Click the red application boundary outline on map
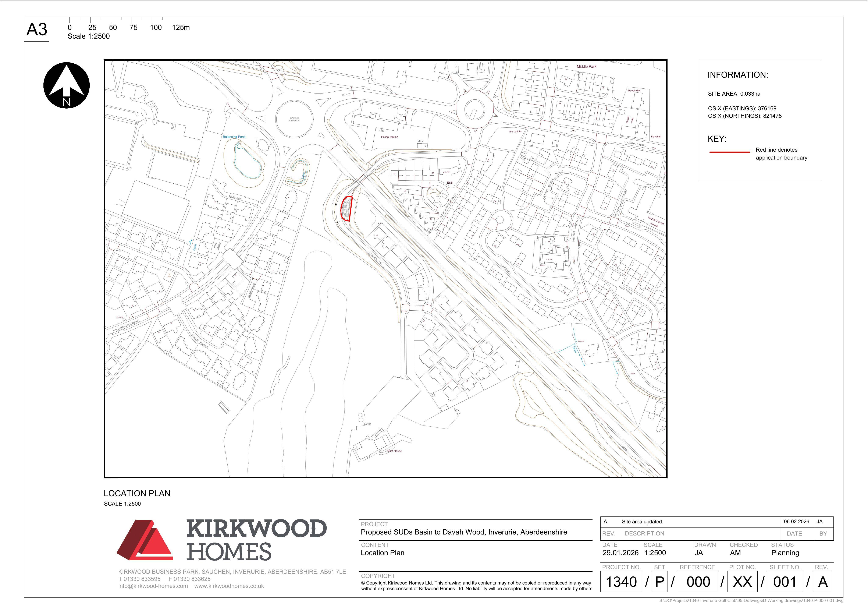868x614 pixels. point(347,208)
